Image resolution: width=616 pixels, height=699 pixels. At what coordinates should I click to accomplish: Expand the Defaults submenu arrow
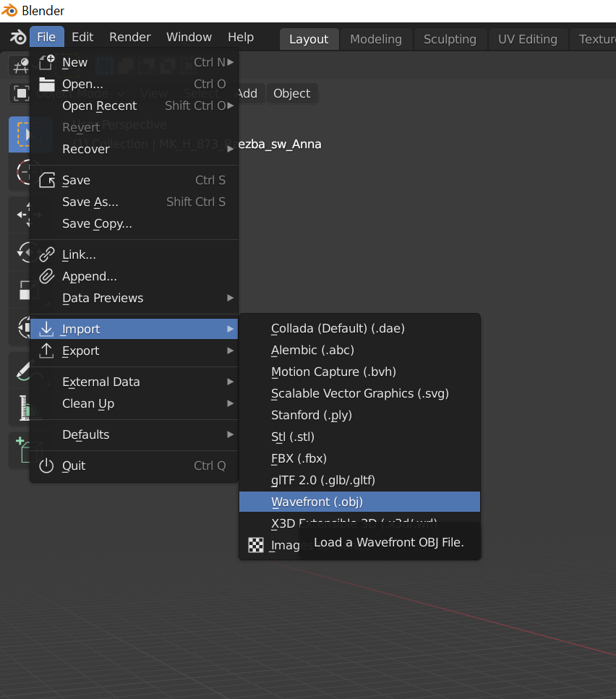pos(231,434)
